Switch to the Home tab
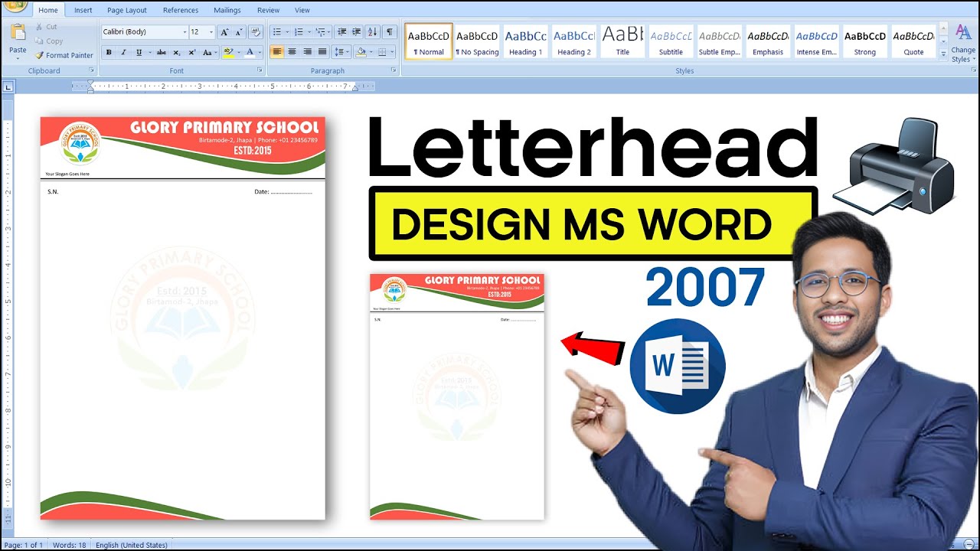Screen dimensions: 980x551 pos(48,10)
